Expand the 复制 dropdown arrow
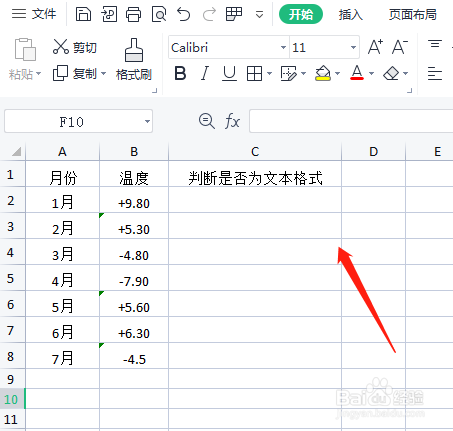The width and height of the screenshot is (453, 431). [103, 73]
